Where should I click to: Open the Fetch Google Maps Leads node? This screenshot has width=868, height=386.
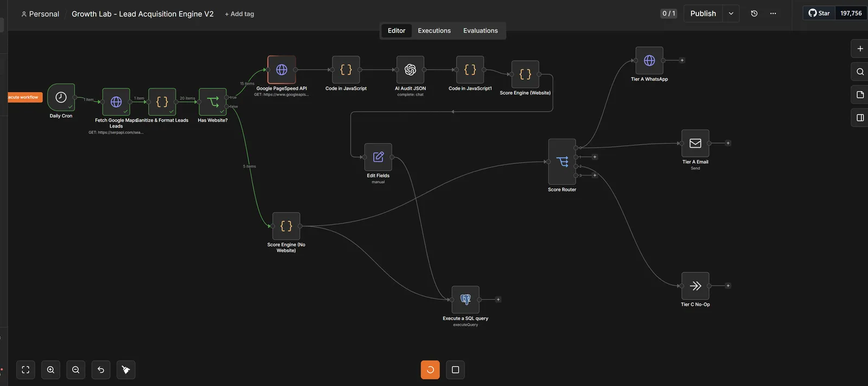click(116, 102)
